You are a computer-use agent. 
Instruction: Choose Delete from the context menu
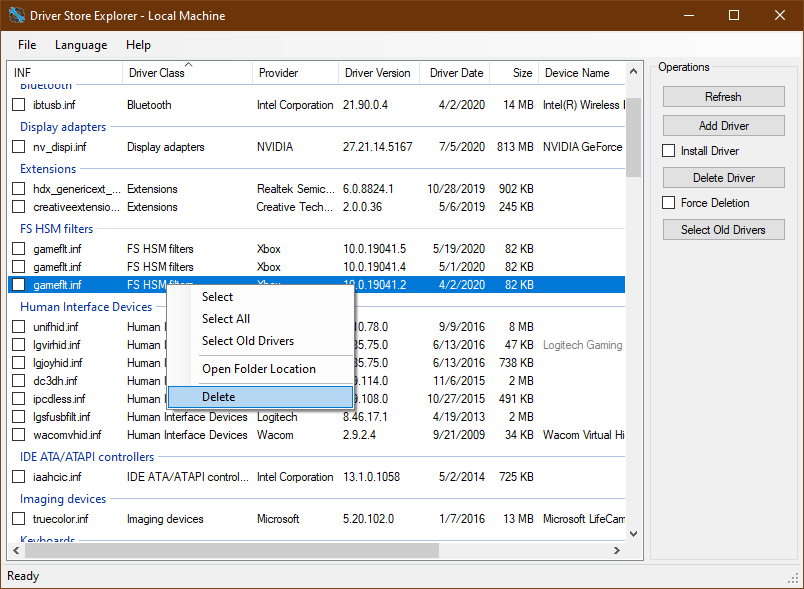(219, 396)
